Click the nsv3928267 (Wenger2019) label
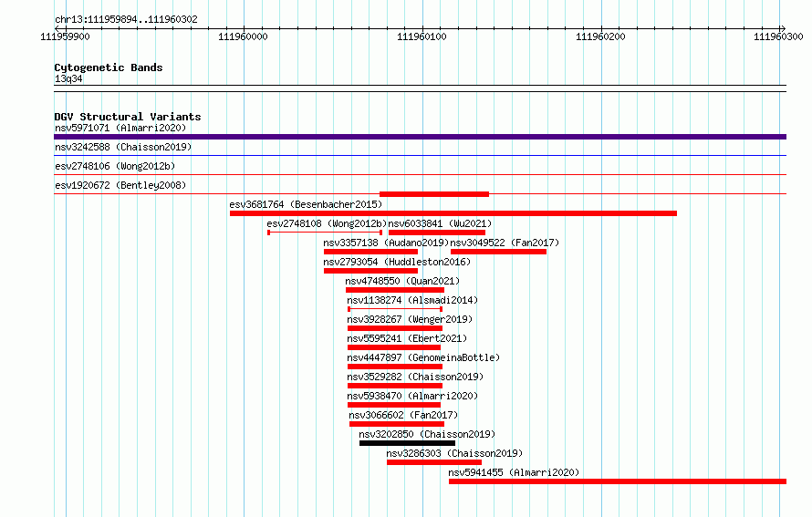 [410, 319]
